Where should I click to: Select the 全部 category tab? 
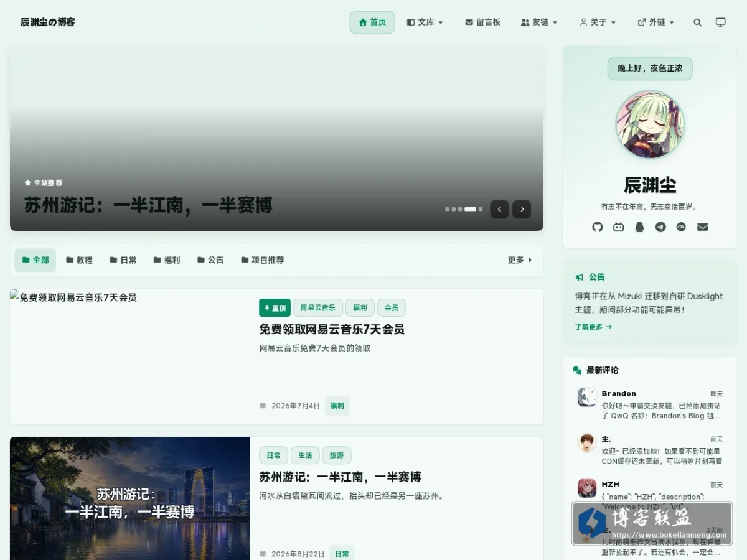[35, 260]
